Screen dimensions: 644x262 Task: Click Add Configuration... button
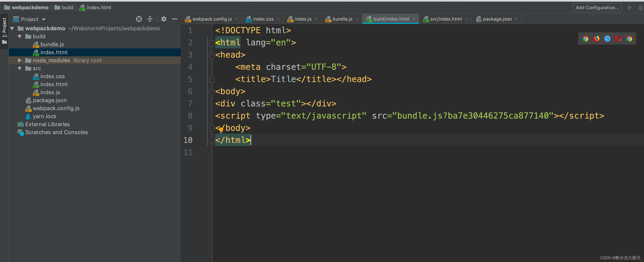coord(597,8)
